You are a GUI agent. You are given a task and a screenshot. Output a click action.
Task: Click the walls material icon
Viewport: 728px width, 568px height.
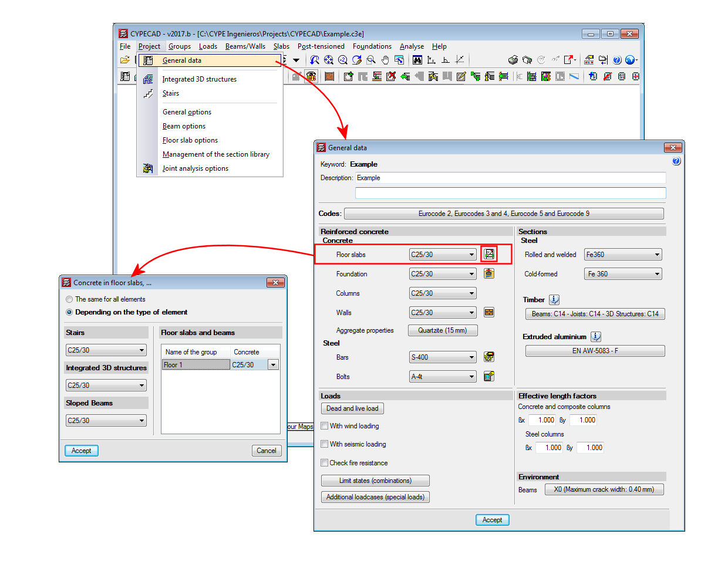(489, 312)
